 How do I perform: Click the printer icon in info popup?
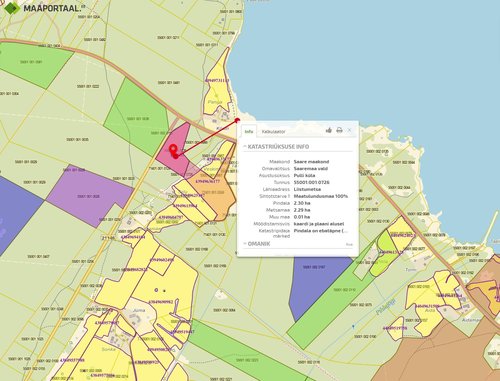339,130
